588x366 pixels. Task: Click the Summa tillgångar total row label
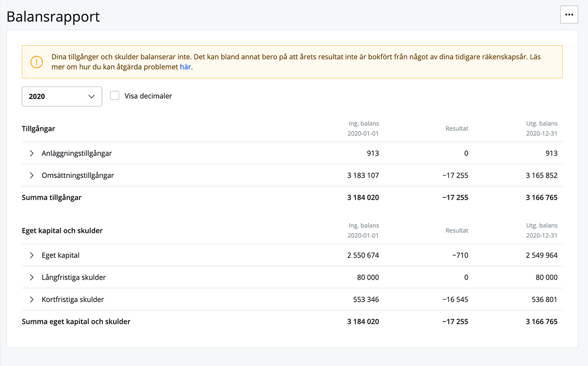pos(51,197)
